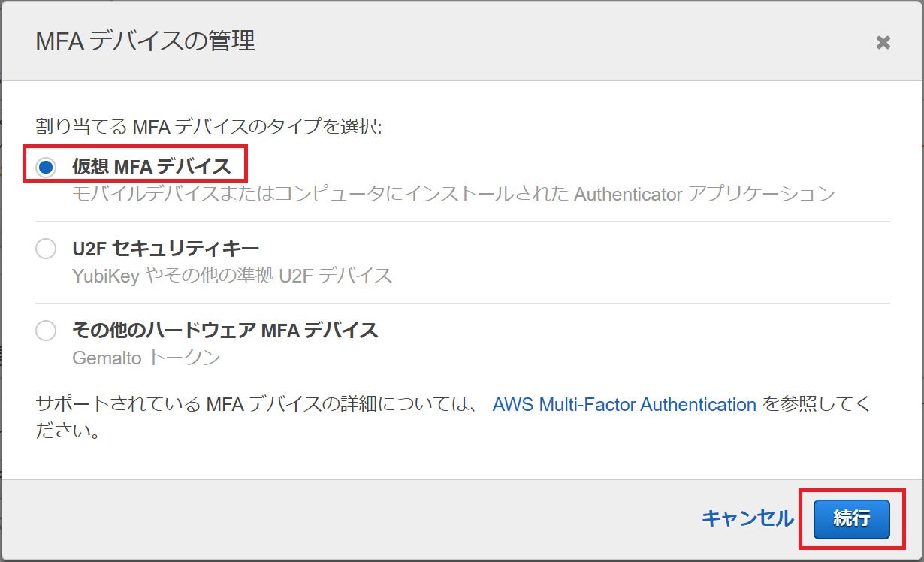Select the 仮想 MFA デバイス radio button

[x=46, y=167]
